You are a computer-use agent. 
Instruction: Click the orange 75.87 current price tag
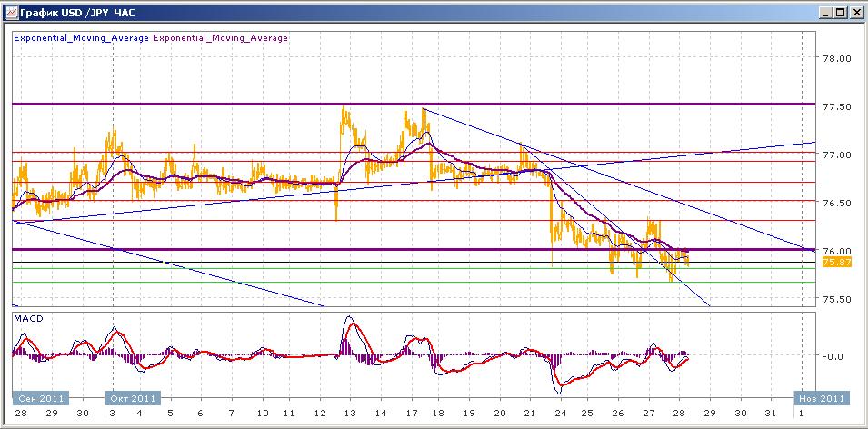(835, 262)
